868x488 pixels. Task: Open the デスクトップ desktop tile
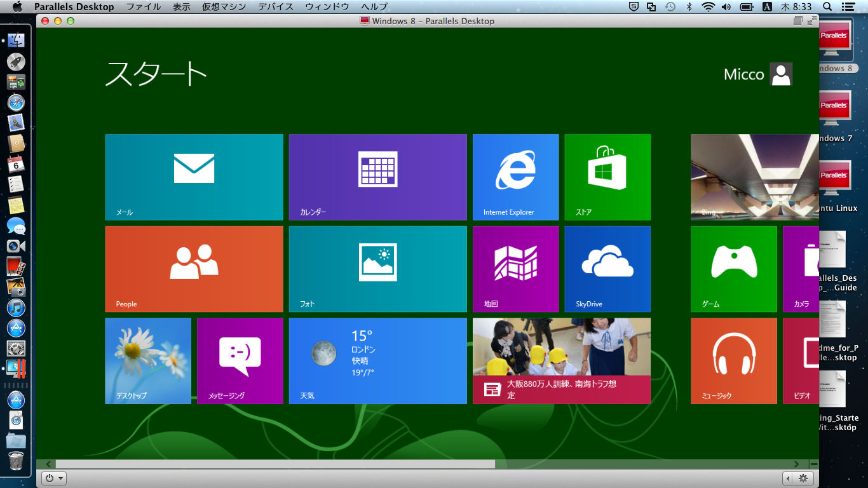point(148,361)
